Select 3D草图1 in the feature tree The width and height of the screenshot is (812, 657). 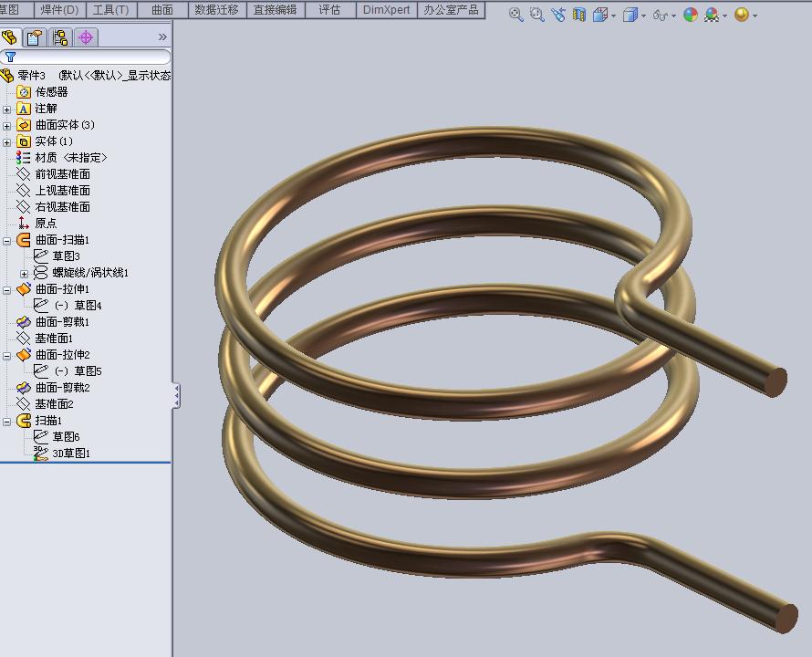coord(70,454)
